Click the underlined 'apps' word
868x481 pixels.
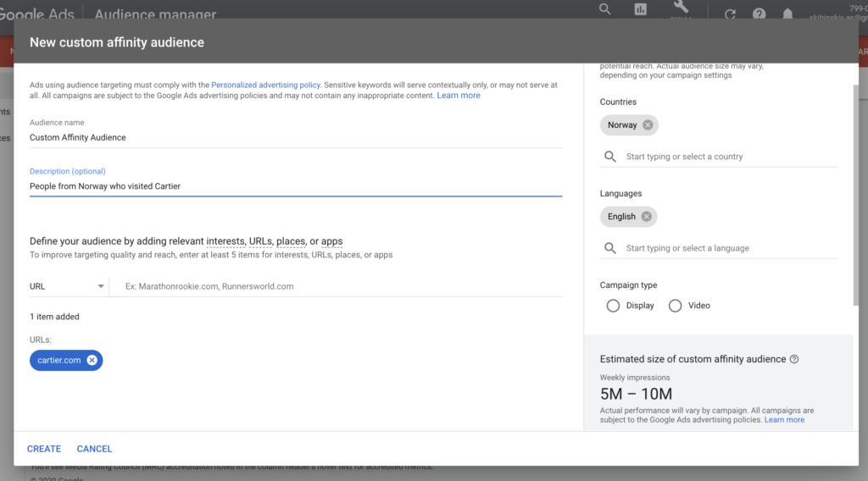(x=331, y=241)
